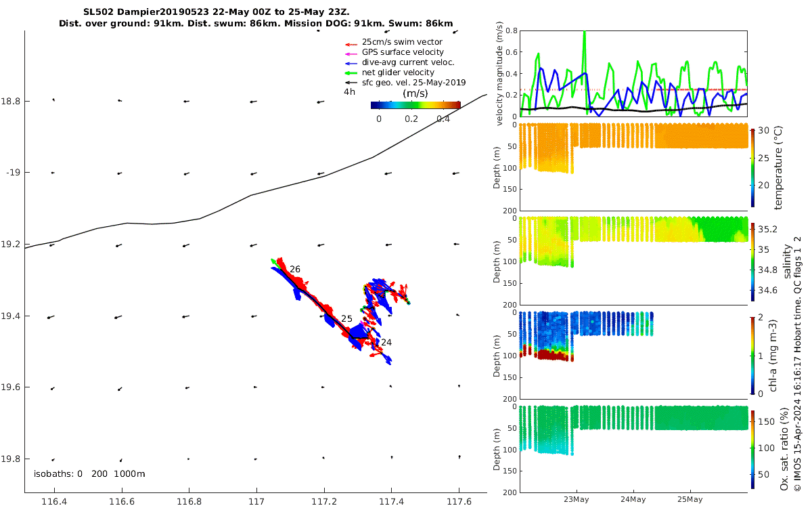Click the '0.6' tick on velocity magnitude axis

tap(512, 53)
